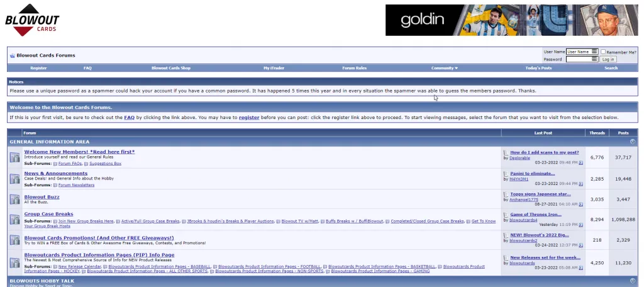Open Today's Posts in the navbar

[x=538, y=68]
